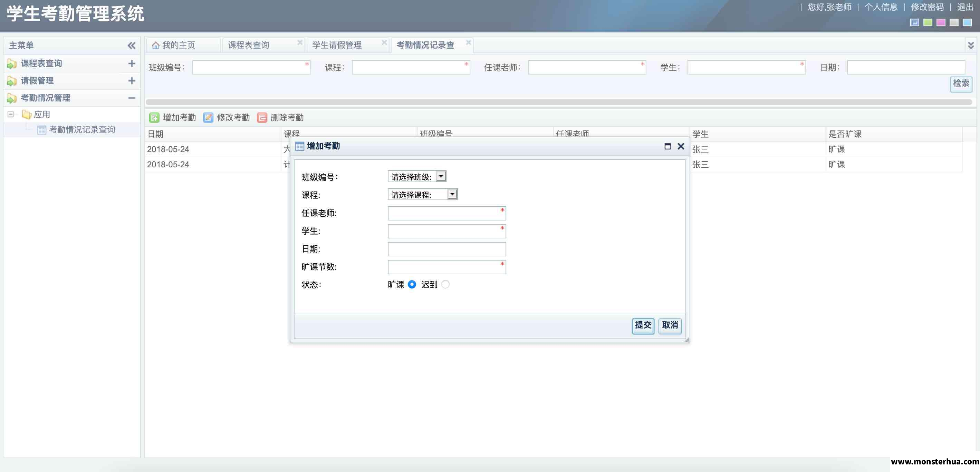This screenshot has height=472, width=980.
Task: Click the 退出 logout link
Action: [965, 7]
